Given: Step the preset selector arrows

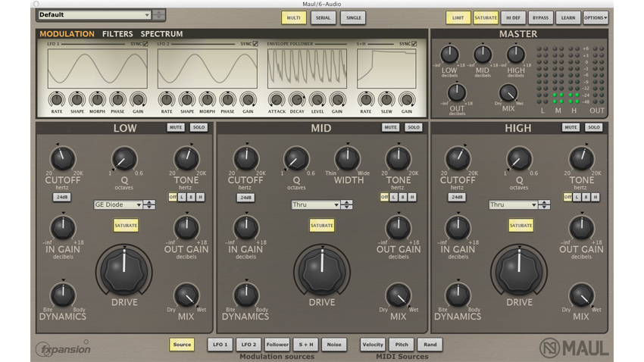Looking at the screenshot, I should click(x=158, y=15).
